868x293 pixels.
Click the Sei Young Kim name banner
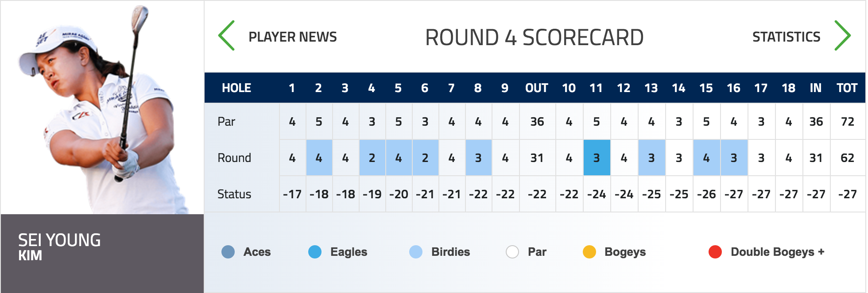point(102,253)
